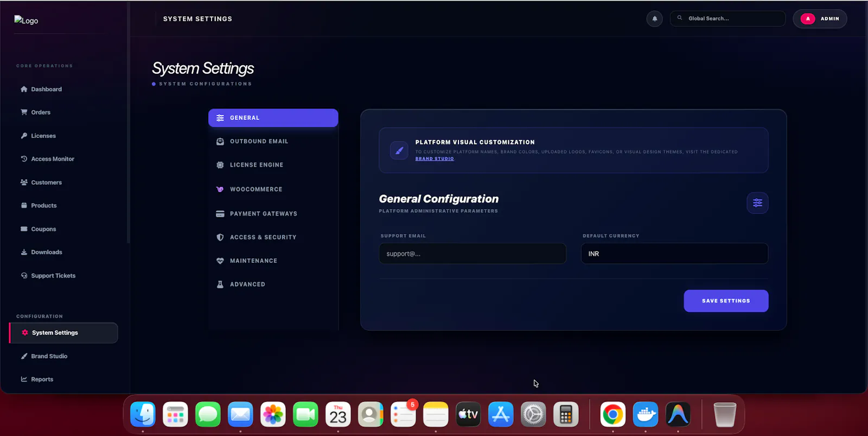Select the General settings tab
Screen dimensions: 868x436
273,118
